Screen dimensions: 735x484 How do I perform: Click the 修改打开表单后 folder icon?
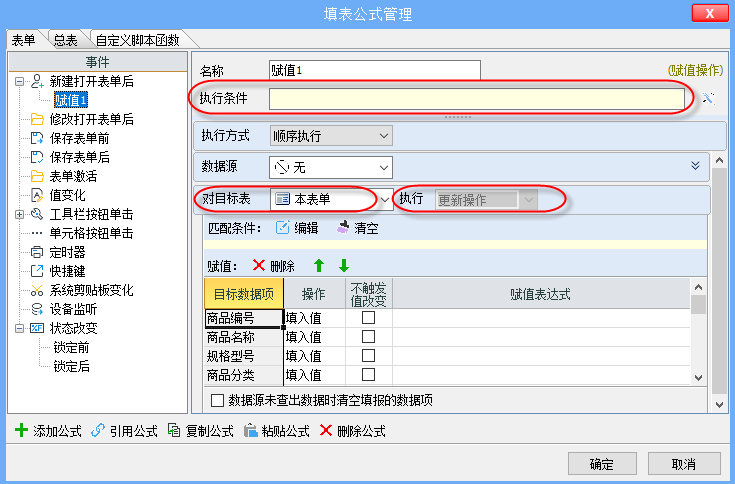pos(38,119)
